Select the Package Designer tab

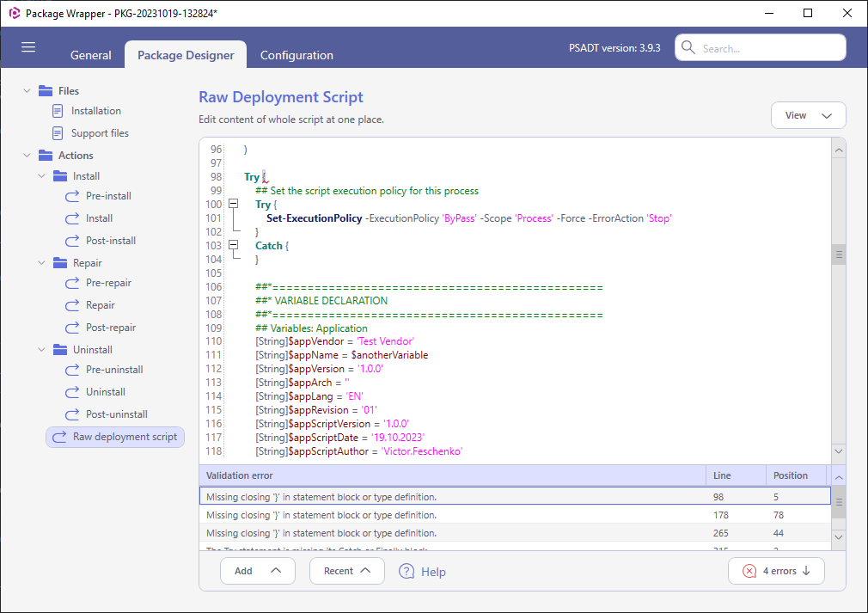tap(186, 55)
